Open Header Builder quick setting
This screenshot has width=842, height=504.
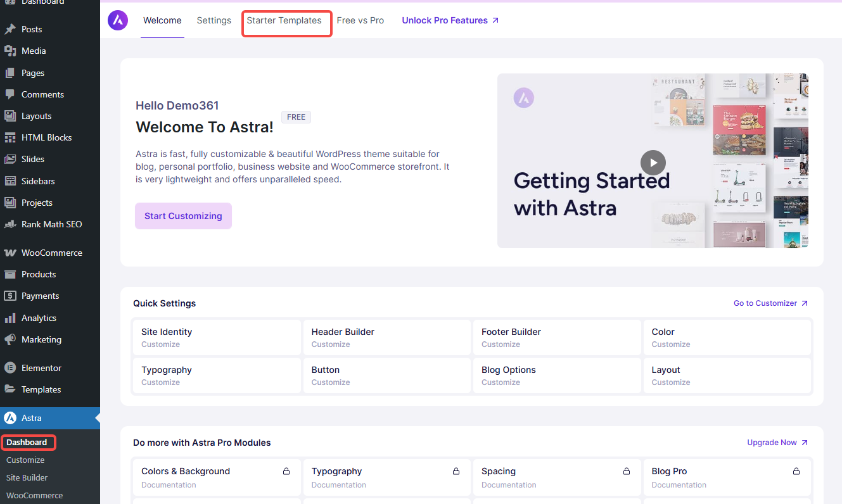[343, 332]
